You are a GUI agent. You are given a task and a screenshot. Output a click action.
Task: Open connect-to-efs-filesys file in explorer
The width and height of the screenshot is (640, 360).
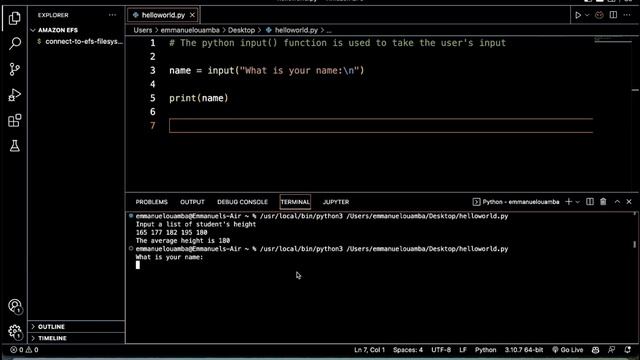(x=80, y=42)
